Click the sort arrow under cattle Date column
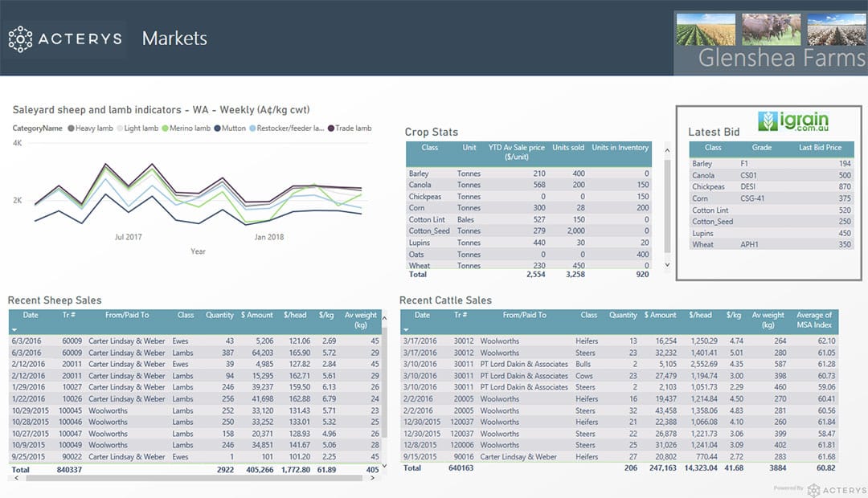 click(407, 329)
